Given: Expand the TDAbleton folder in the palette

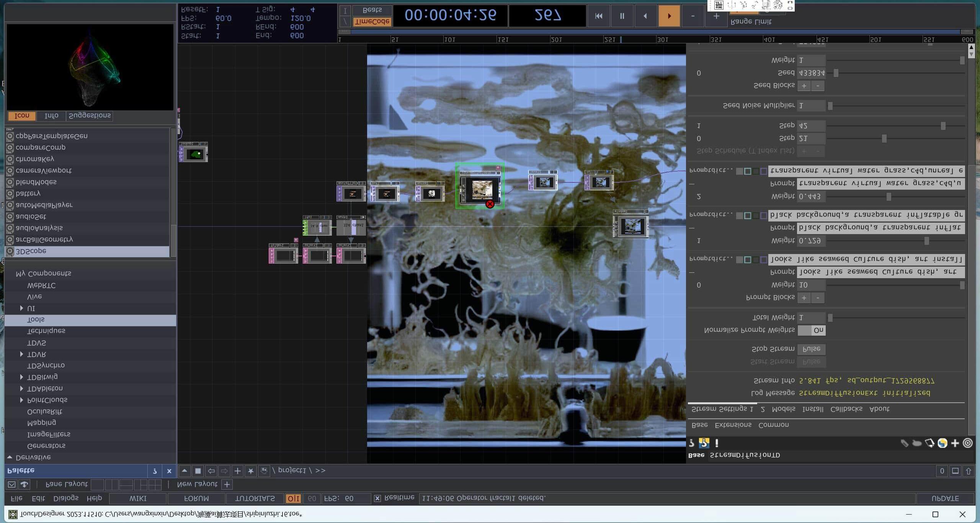Looking at the screenshot, I should pyautogui.click(x=21, y=389).
